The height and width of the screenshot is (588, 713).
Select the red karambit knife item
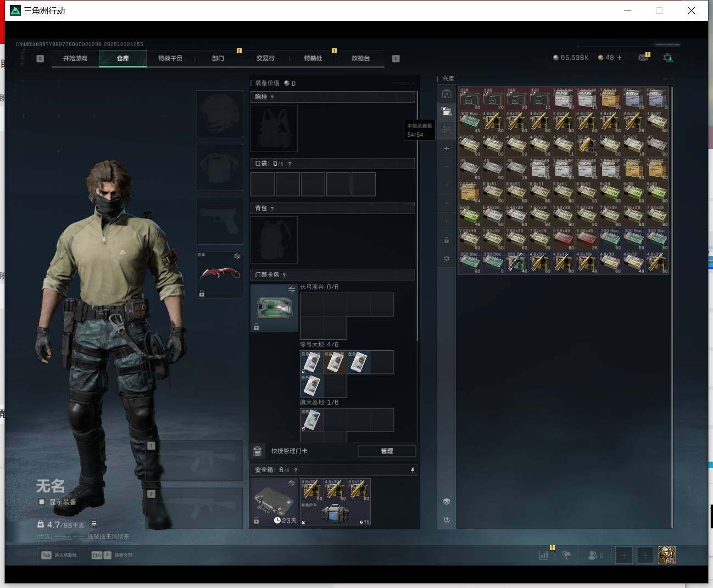(219, 274)
